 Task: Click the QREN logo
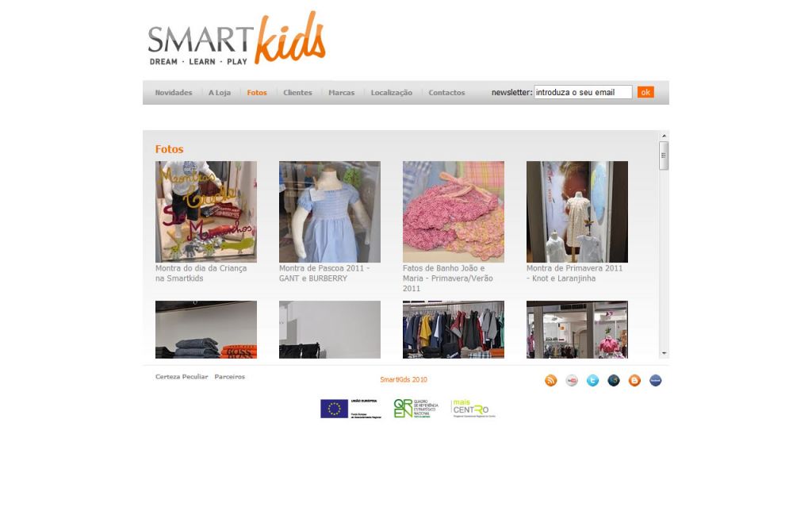point(416,409)
